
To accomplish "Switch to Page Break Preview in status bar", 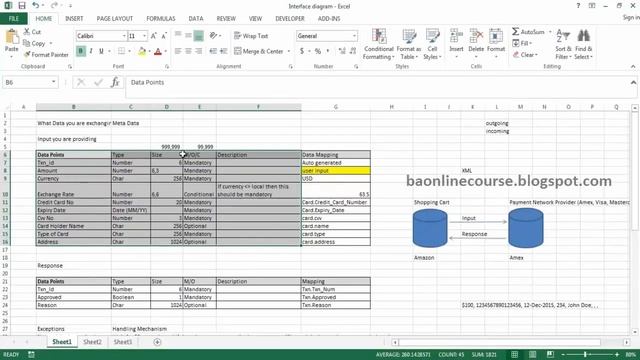I will coord(550,354).
